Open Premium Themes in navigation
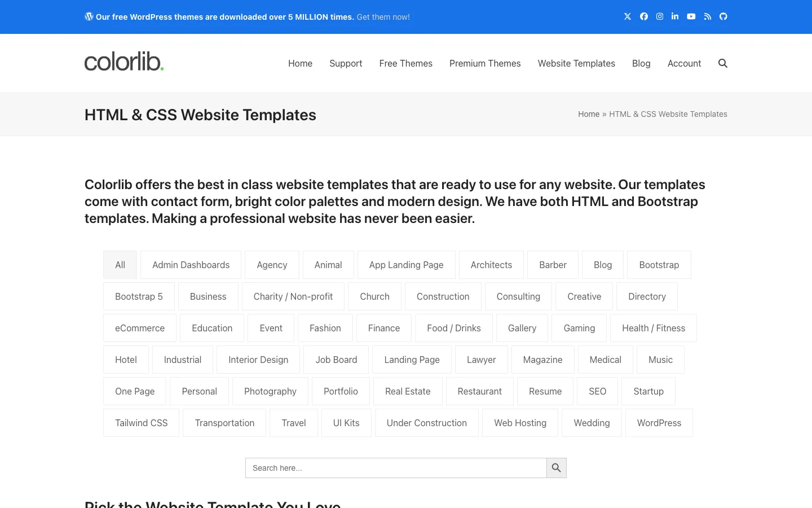 [x=485, y=63]
